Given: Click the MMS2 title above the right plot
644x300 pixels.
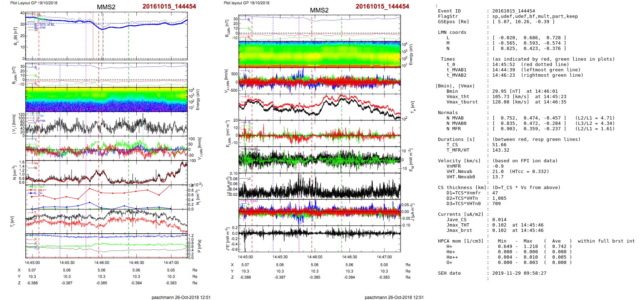Looking at the screenshot, I should tap(319, 10).
